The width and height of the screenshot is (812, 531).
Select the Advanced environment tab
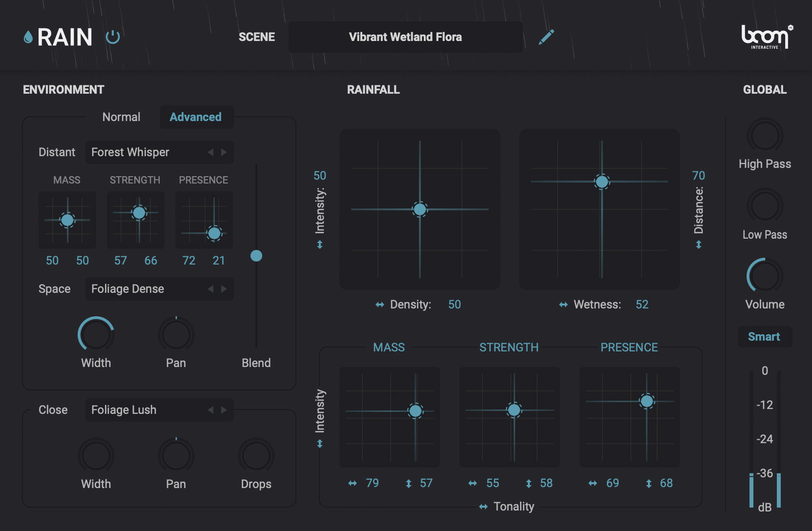click(196, 117)
